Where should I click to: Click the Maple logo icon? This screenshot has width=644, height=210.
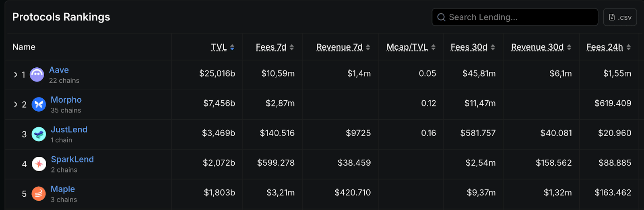(39, 194)
